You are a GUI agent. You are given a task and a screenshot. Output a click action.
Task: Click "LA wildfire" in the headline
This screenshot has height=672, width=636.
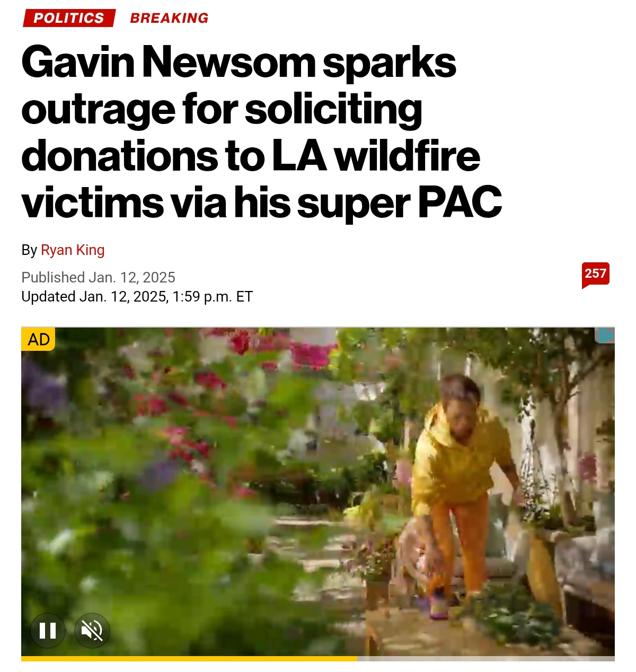376,156
